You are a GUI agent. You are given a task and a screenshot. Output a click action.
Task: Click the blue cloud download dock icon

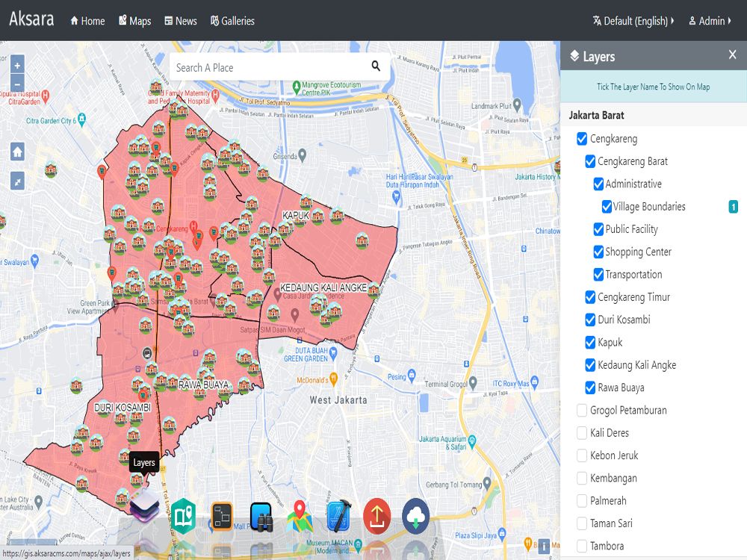click(416, 516)
